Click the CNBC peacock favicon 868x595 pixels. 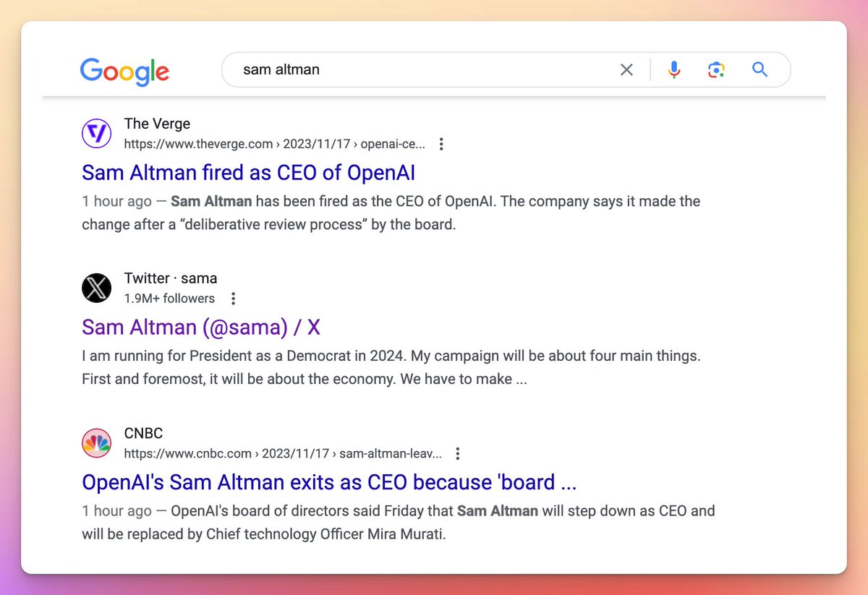96,443
